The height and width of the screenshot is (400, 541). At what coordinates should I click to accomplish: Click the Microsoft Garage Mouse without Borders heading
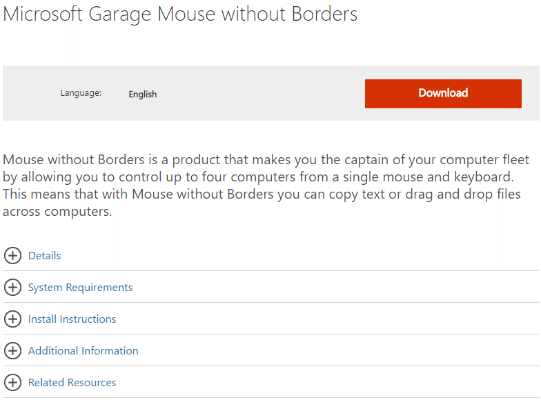click(180, 14)
